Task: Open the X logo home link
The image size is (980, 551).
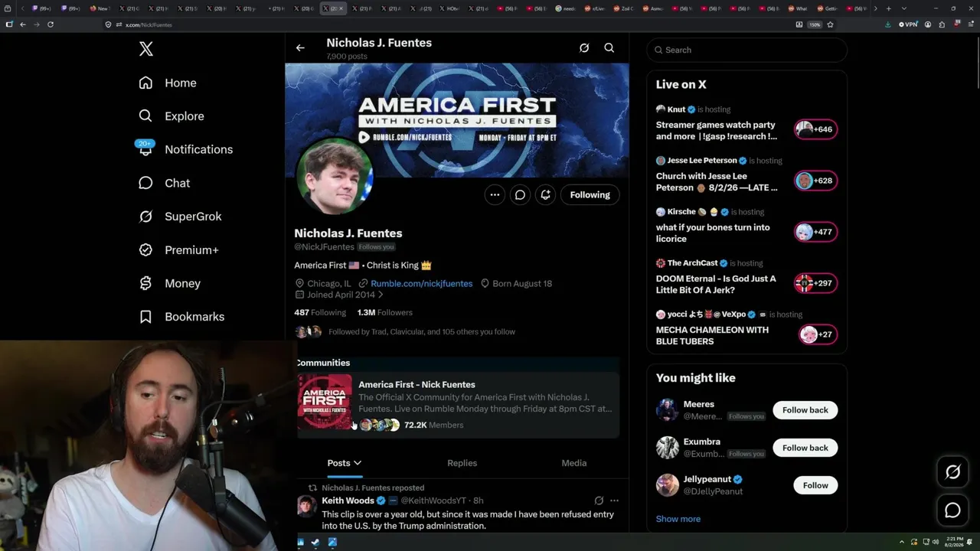Action: point(146,50)
